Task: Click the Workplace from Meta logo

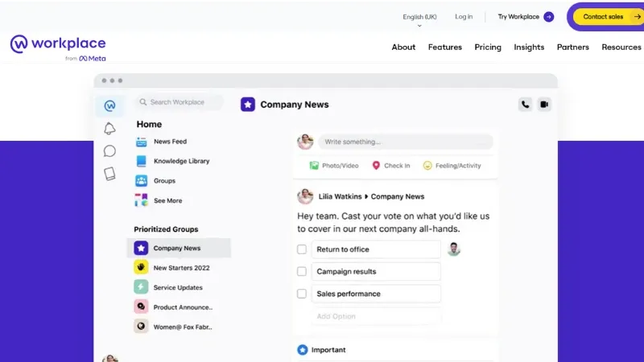Action: click(x=58, y=48)
